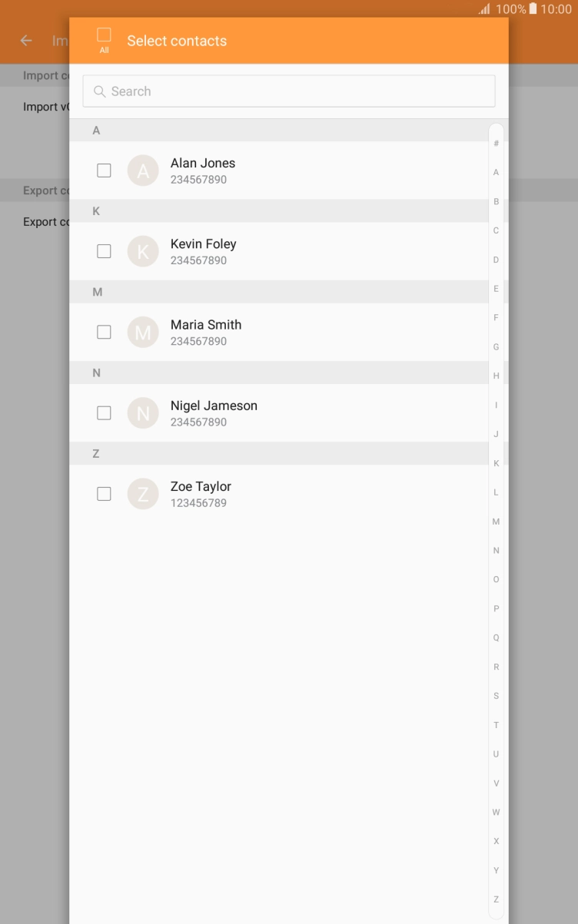The height and width of the screenshot is (924, 578).
Task: Tick the Alan Jones checkbox
Action: (104, 171)
